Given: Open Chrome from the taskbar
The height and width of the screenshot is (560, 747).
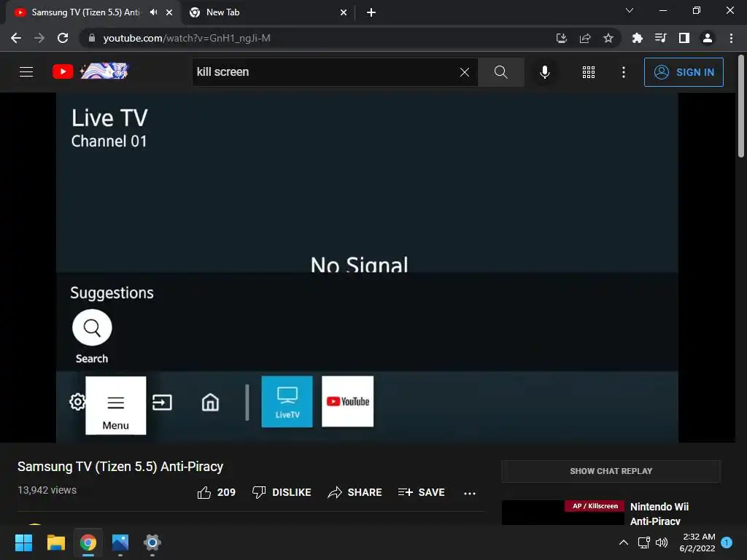Looking at the screenshot, I should coord(88,542).
